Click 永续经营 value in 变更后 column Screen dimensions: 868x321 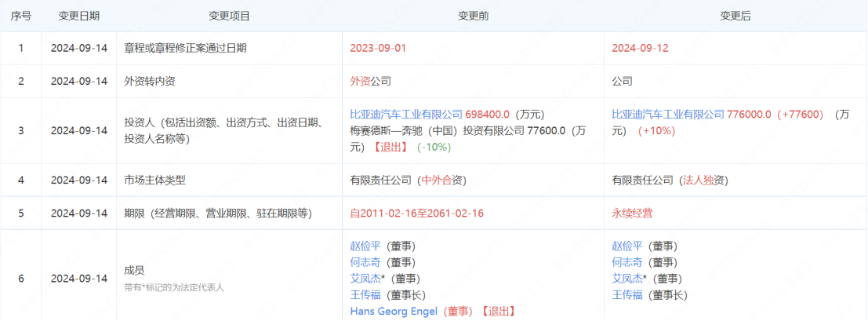point(632,213)
